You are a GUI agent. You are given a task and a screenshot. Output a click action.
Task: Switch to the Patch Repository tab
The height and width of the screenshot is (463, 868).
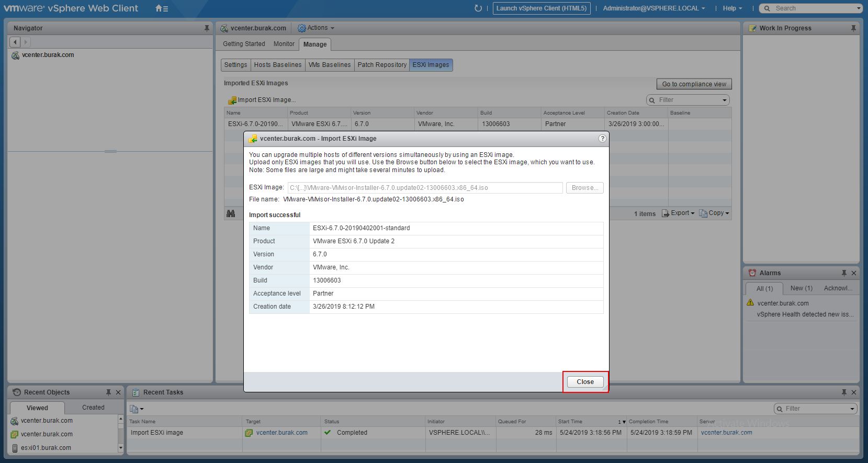(382, 65)
